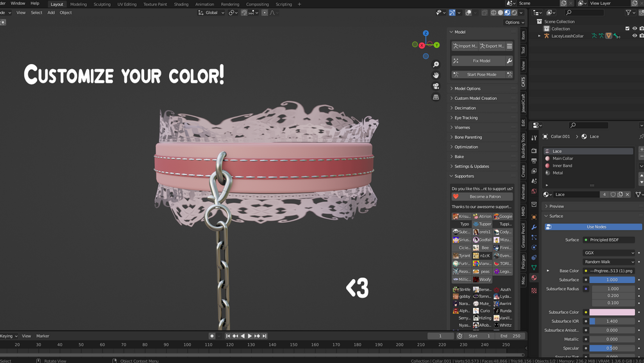Open the Window menu
This screenshot has width=644, height=363.
pyautogui.click(x=18, y=3)
